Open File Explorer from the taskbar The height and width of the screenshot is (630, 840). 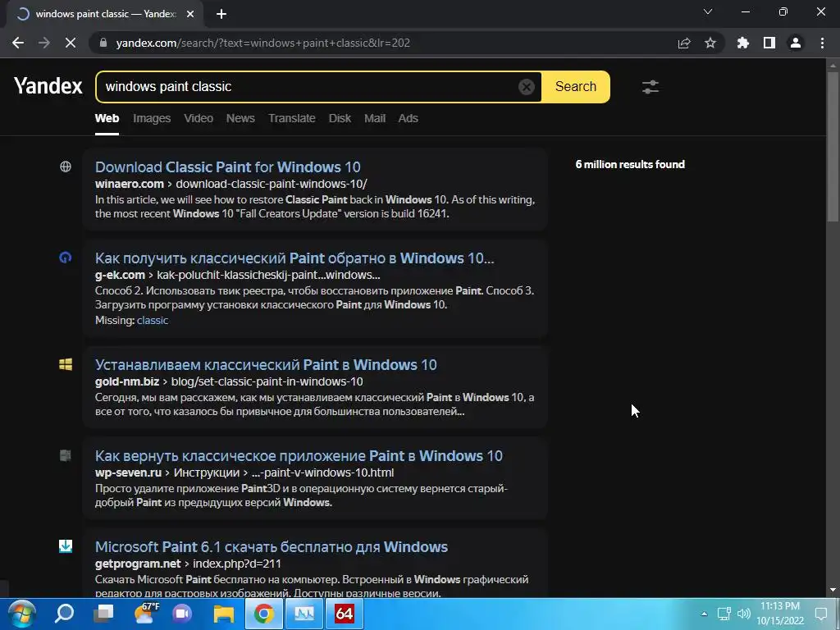tap(223, 614)
